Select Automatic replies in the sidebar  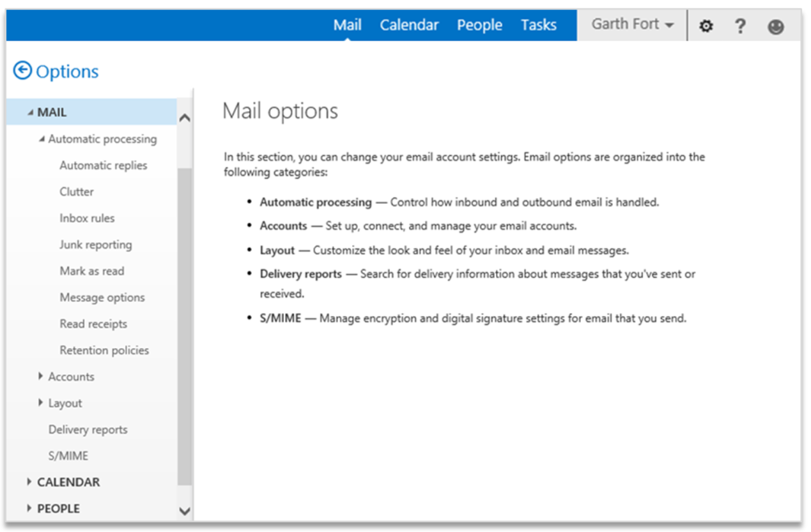click(103, 165)
